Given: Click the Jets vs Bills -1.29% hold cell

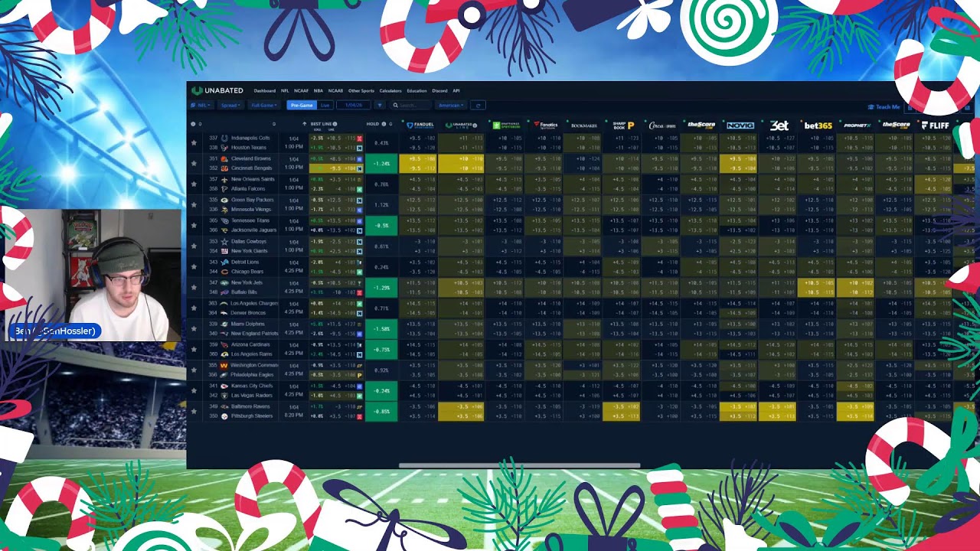Looking at the screenshot, I should (381, 288).
